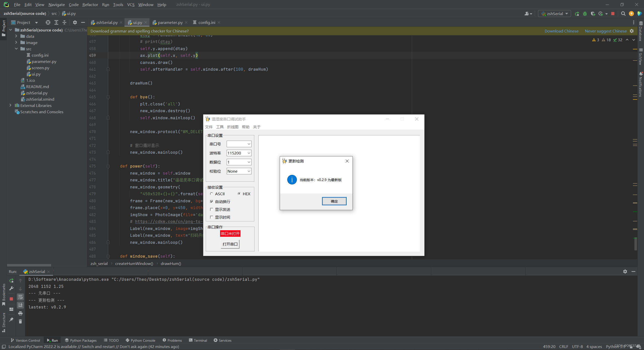The image size is (644, 350).
Task: Uncheck the 自动换行 checkbox
Action: click(x=212, y=202)
